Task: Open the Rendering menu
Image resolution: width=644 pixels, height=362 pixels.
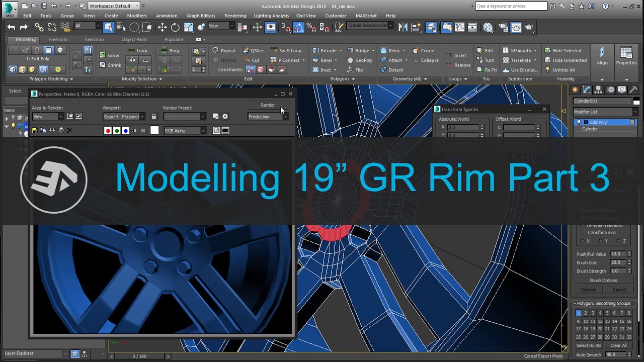Action: pyautogui.click(x=235, y=16)
